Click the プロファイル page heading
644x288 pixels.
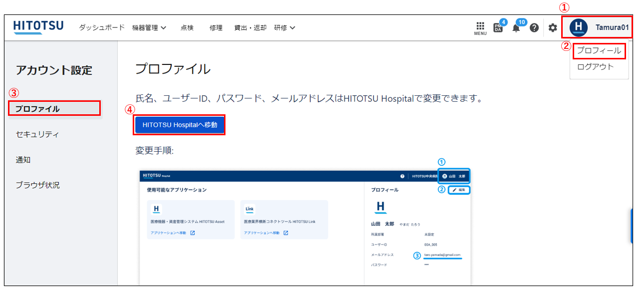coord(173,69)
